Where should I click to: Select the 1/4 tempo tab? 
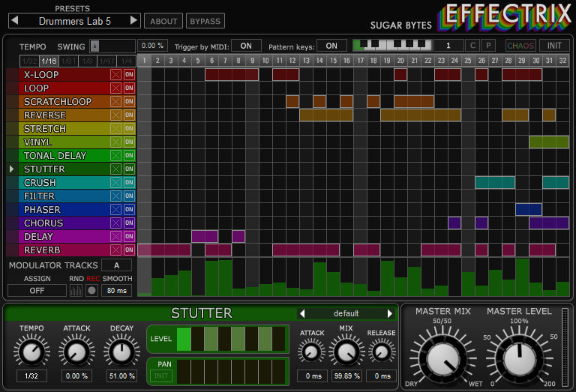pos(126,61)
